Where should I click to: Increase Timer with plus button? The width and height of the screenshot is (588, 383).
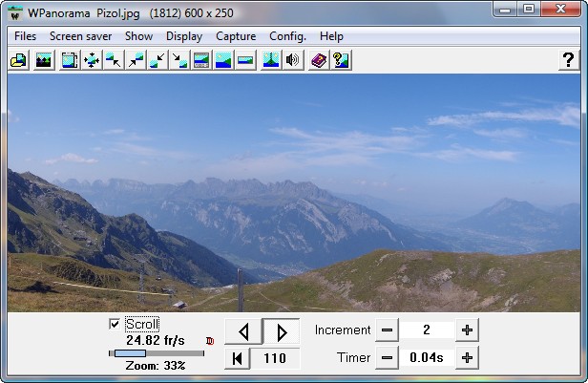point(467,358)
